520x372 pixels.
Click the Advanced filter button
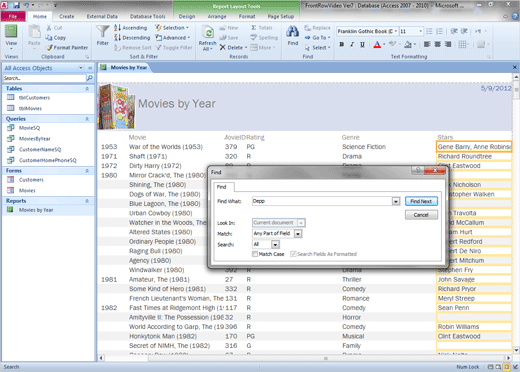172,38
